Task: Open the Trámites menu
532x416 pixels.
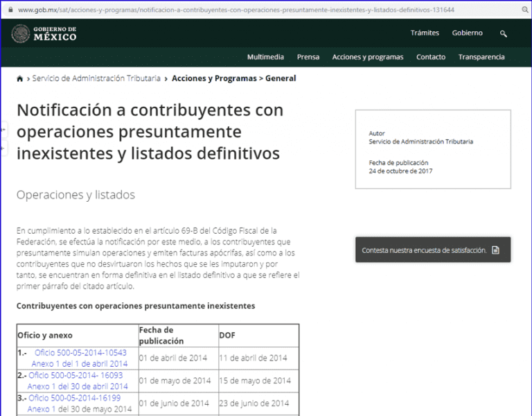Action: (425, 33)
